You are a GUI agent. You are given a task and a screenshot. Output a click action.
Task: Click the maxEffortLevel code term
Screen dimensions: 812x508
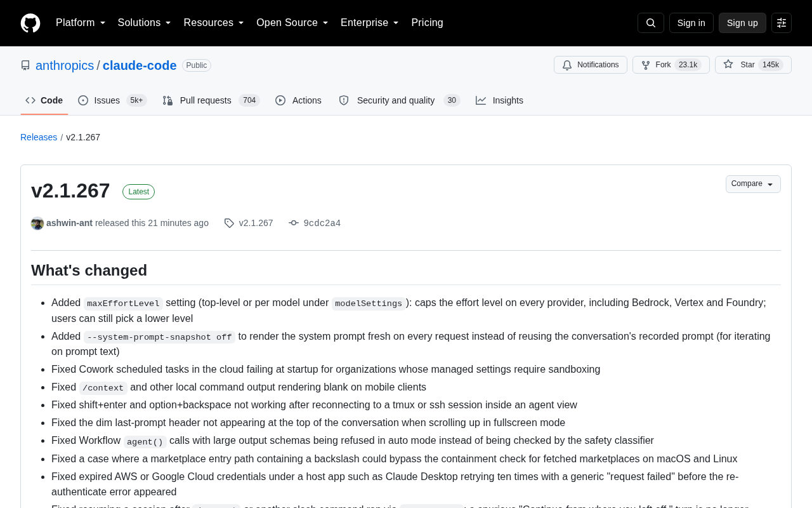point(123,304)
